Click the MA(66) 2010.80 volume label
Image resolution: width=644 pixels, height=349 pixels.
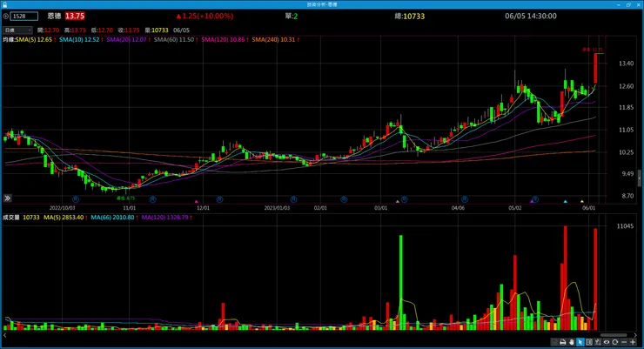[x=112, y=218]
